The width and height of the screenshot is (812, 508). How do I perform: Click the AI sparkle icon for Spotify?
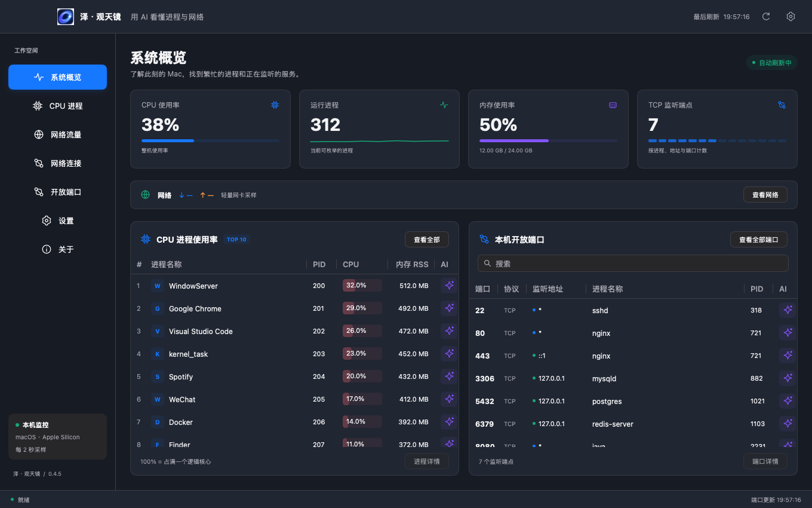coord(449,377)
